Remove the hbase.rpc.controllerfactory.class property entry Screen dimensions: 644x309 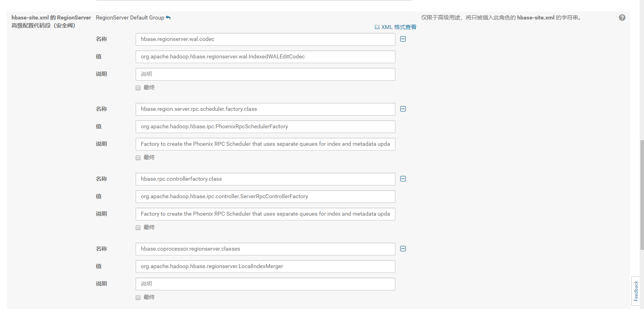(403, 179)
